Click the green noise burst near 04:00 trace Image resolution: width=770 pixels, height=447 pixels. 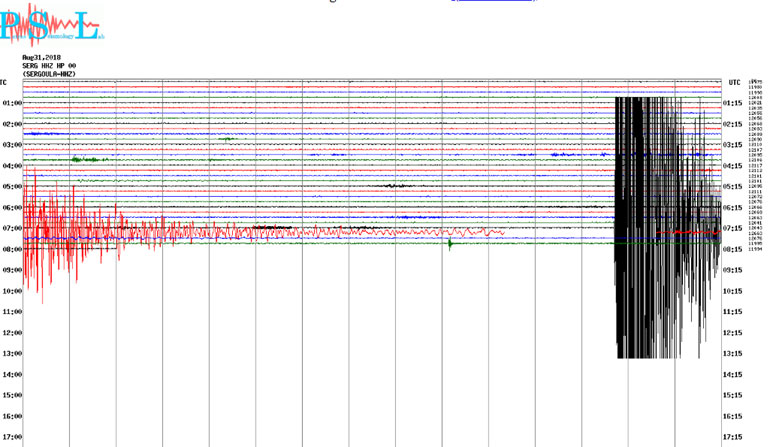pyautogui.click(x=87, y=159)
